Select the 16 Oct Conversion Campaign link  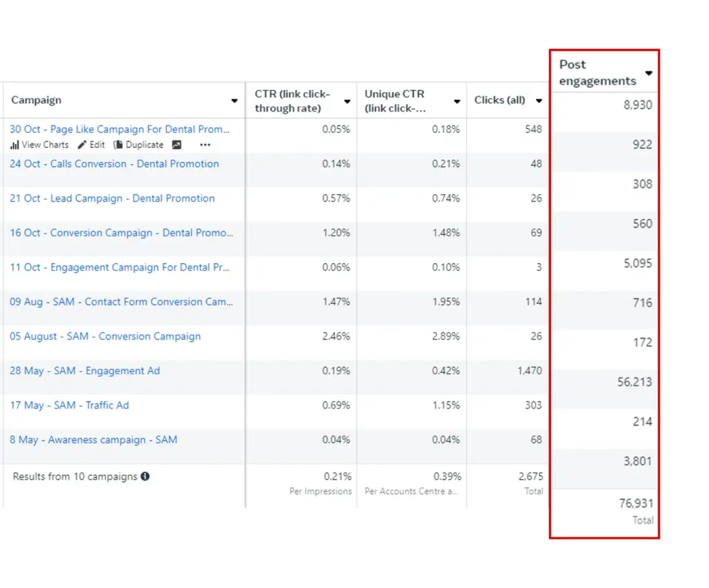121,233
